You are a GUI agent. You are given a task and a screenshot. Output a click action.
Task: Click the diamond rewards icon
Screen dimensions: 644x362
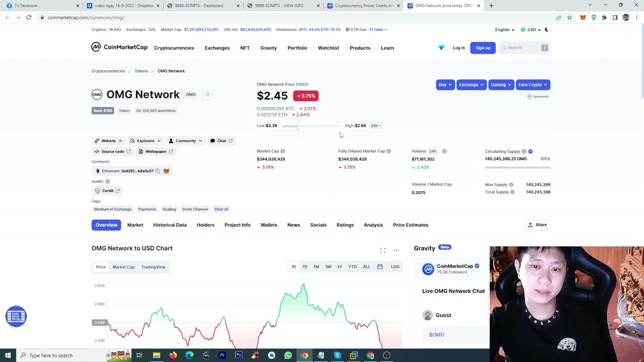pos(441,48)
